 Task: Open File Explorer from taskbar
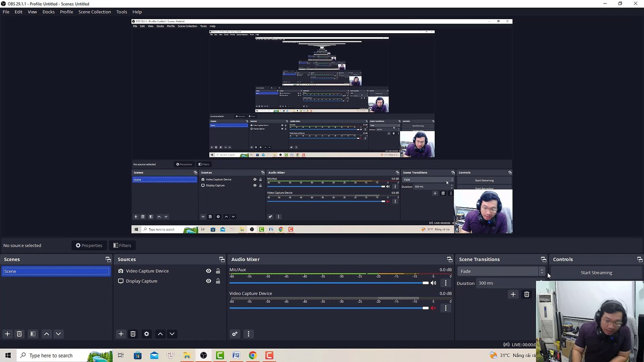(x=187, y=355)
